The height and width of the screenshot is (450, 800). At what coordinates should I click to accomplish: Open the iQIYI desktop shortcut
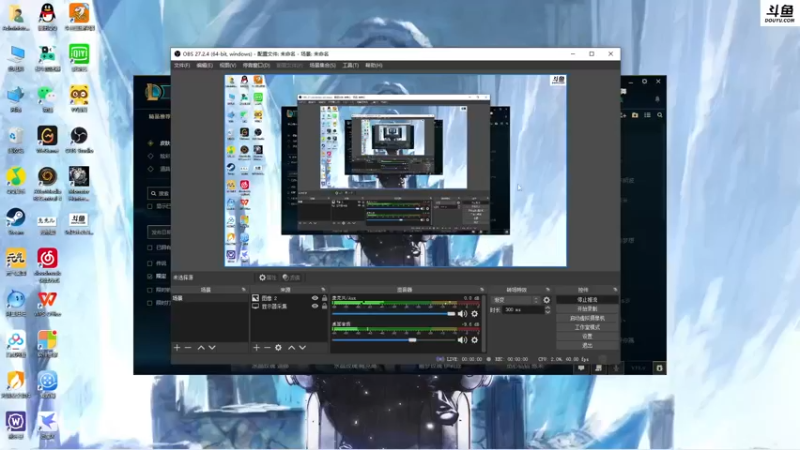[79, 58]
